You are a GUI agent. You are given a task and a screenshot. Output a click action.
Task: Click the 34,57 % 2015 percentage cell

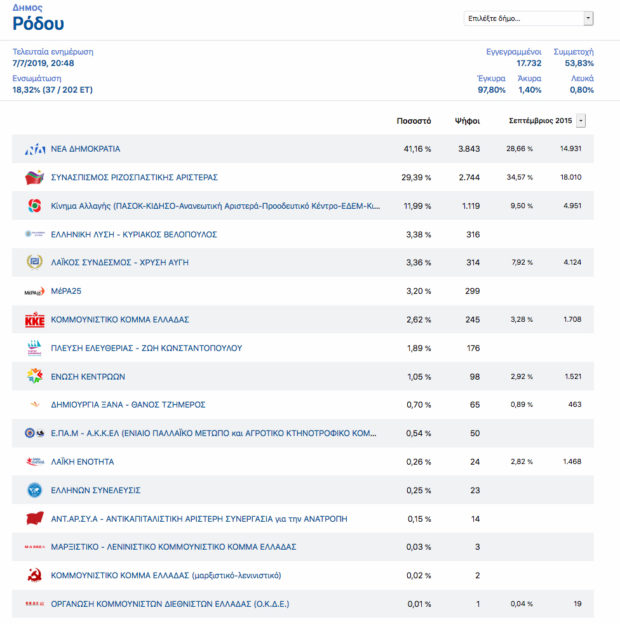click(x=519, y=177)
